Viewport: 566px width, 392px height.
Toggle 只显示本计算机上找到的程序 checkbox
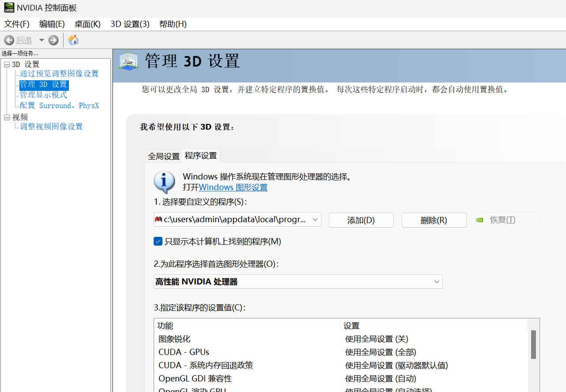158,241
